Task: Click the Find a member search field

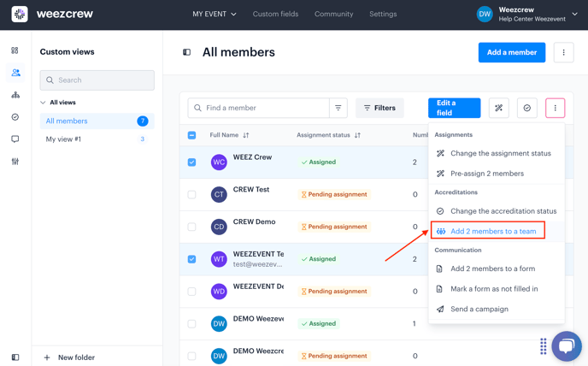Action: (259, 108)
